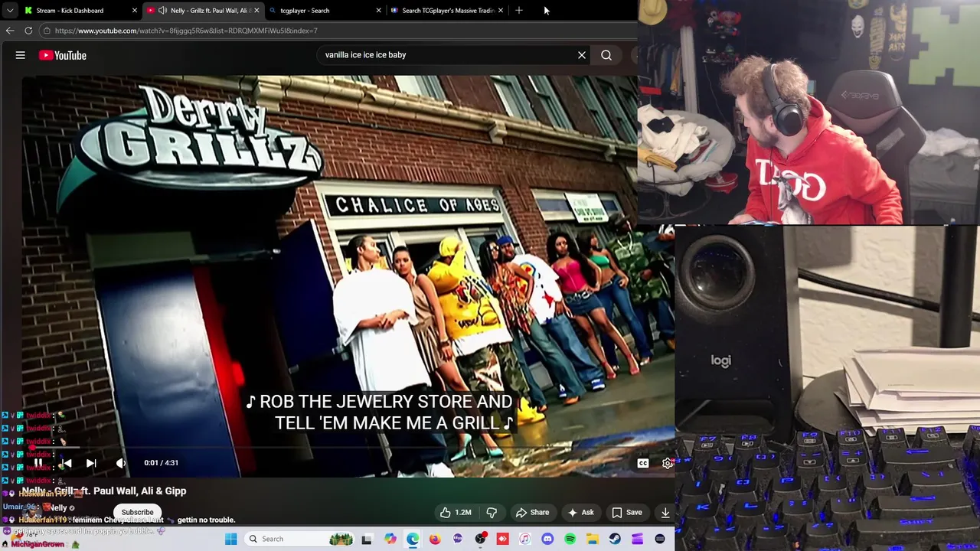Click the magnifier search button on YouTube

tap(606, 55)
